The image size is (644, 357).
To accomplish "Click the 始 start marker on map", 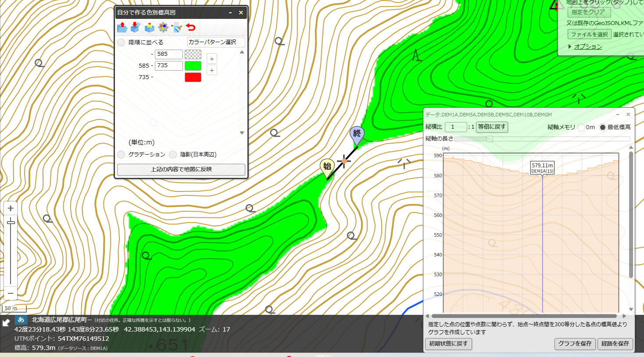I will tap(327, 167).
